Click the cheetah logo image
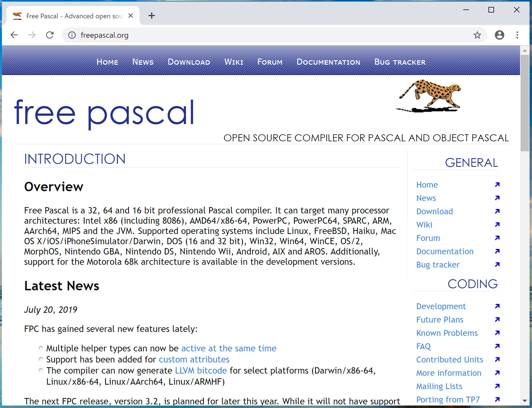 pos(429,96)
